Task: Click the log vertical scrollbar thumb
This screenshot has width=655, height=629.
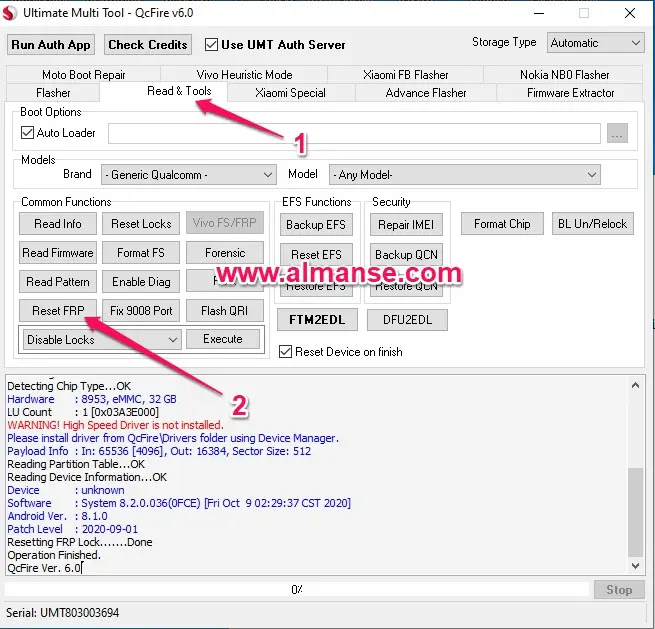Action: click(x=635, y=512)
